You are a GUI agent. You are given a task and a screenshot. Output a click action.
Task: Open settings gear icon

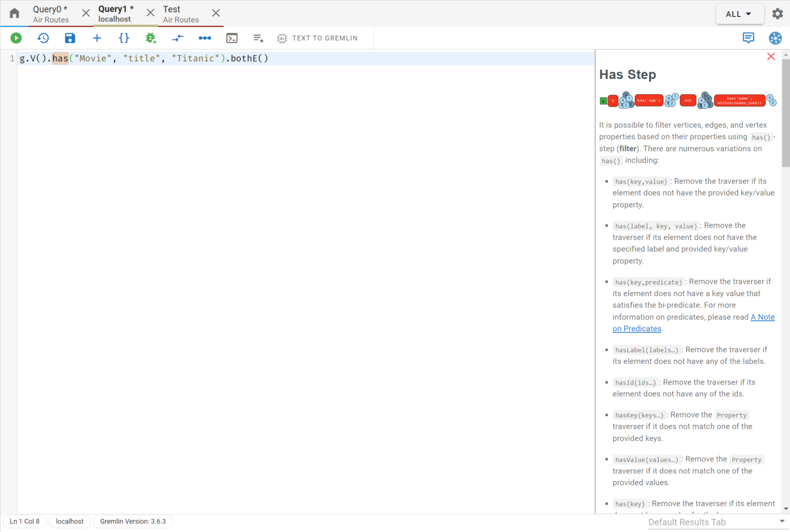pyautogui.click(x=777, y=14)
